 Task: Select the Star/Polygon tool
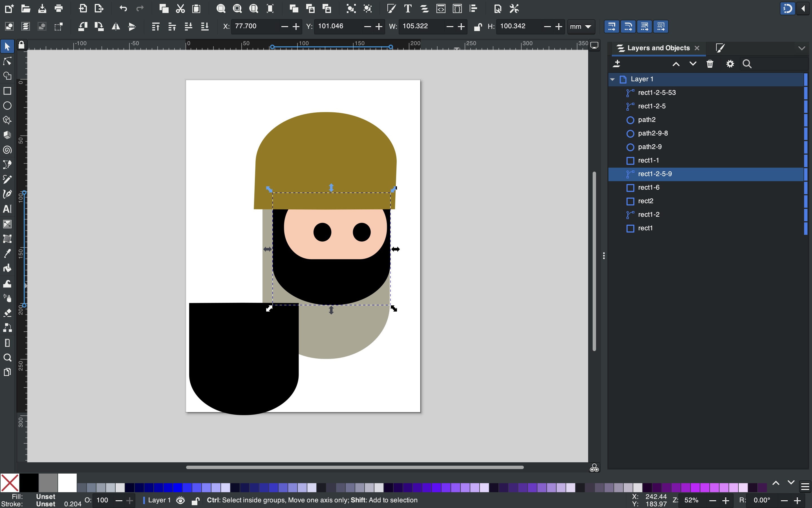pos(7,120)
